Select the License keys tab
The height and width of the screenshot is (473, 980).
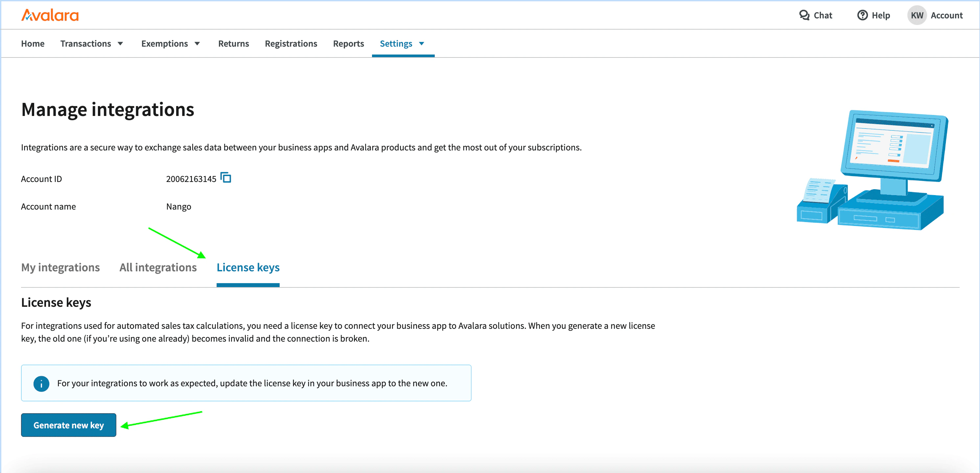click(x=248, y=267)
